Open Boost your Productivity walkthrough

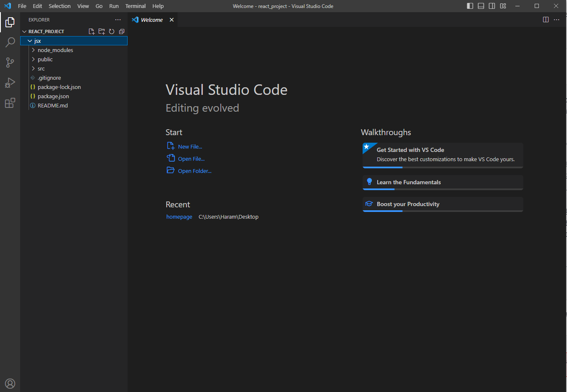[x=443, y=204]
